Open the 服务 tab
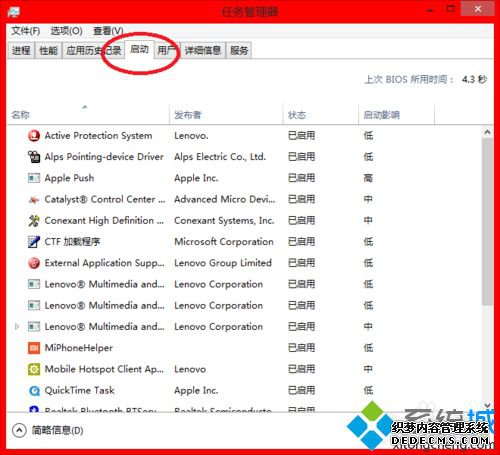 tap(239, 51)
